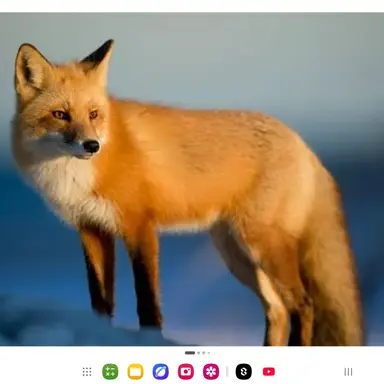Switch to the second page indicator dot
384x384 pixels.
click(199, 353)
